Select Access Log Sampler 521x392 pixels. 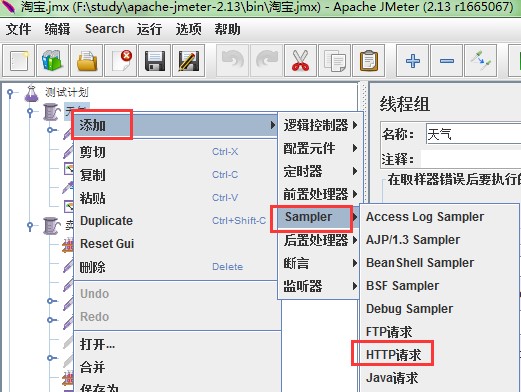click(439, 217)
